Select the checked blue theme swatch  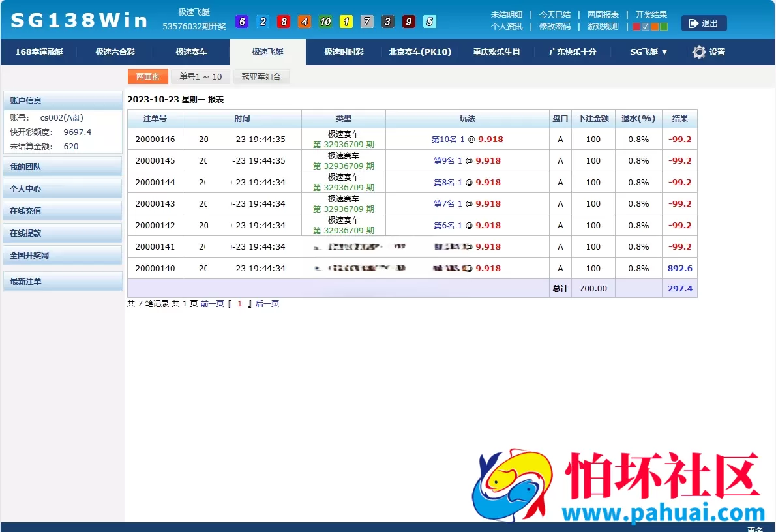(646, 27)
